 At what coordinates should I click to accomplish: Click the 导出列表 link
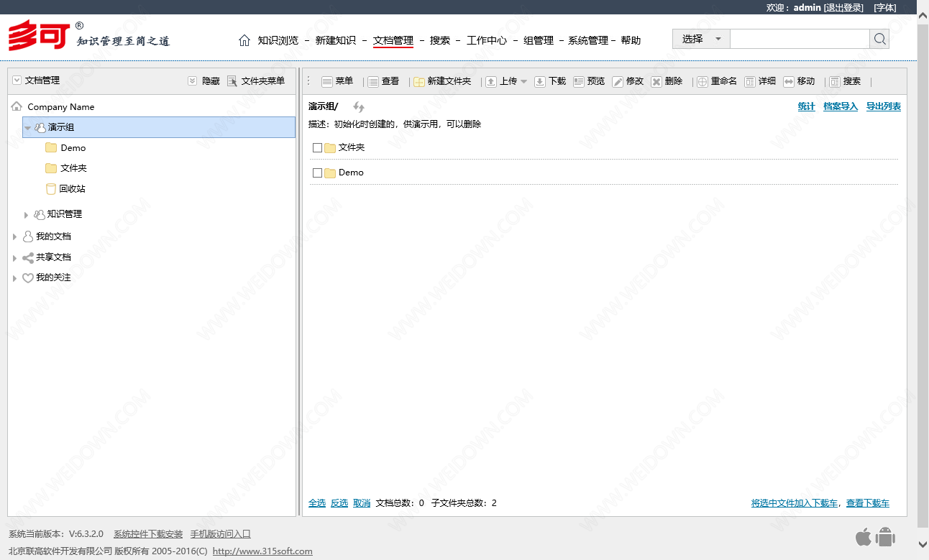click(884, 106)
